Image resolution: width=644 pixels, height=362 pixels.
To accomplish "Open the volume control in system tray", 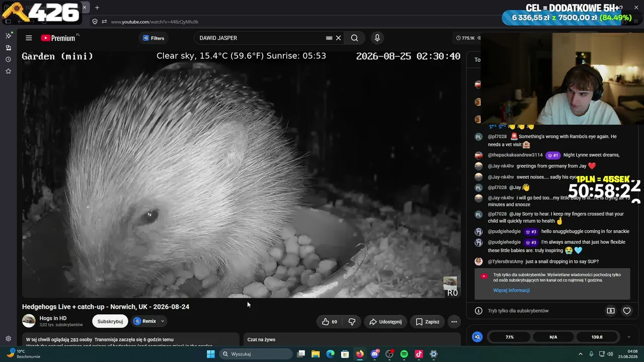I will click(610, 354).
